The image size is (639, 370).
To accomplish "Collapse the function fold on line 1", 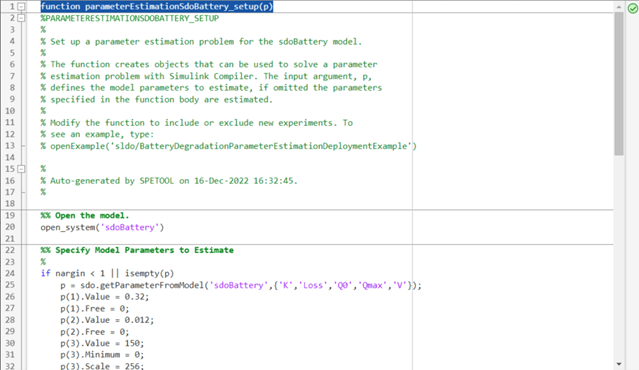I will (21, 7).
